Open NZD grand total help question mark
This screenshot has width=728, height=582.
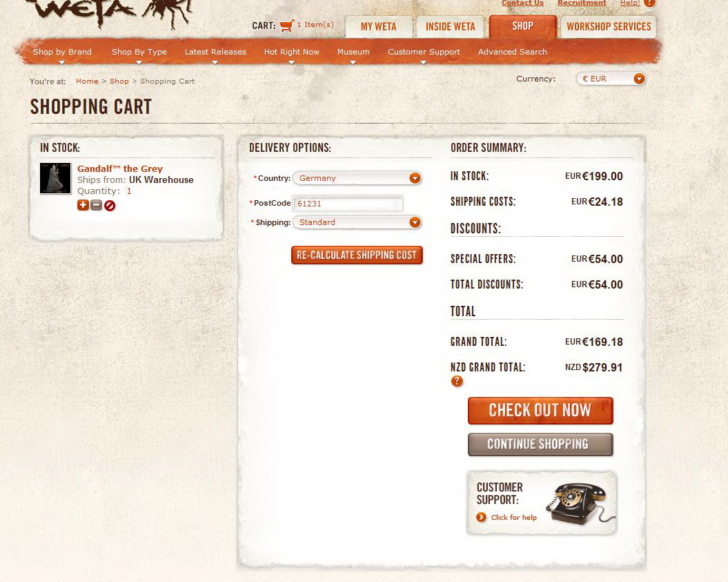point(457,381)
